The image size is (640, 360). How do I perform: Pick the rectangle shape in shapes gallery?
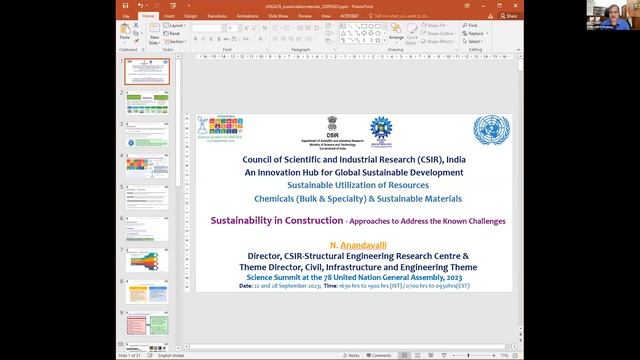point(363,26)
